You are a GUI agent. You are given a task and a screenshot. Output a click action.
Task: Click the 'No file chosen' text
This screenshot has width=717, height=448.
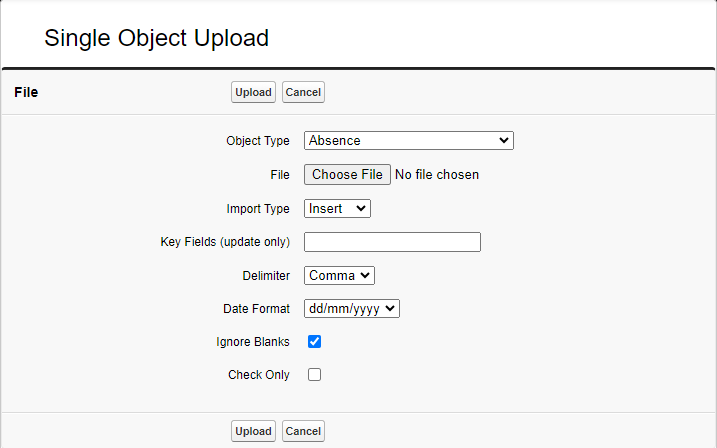[437, 175]
